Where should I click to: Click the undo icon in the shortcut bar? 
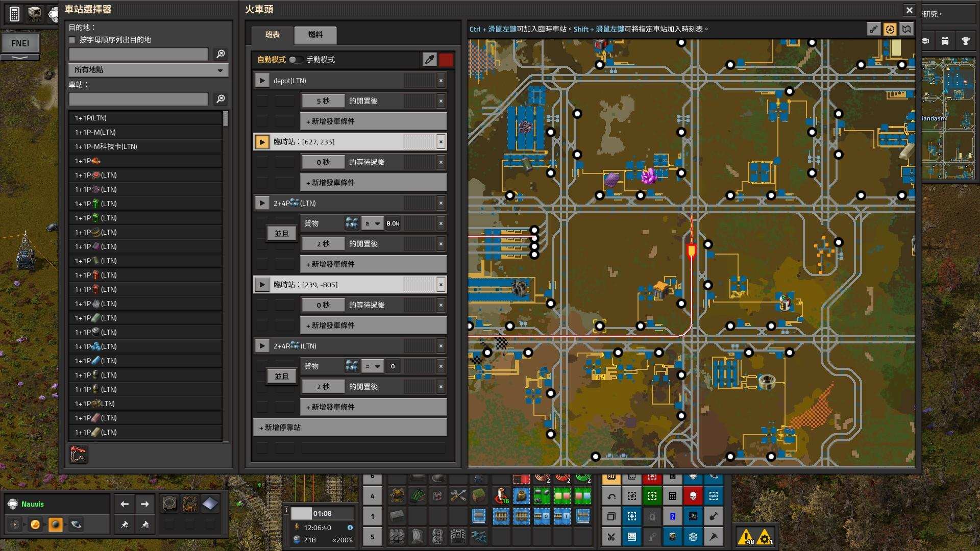coord(611,496)
